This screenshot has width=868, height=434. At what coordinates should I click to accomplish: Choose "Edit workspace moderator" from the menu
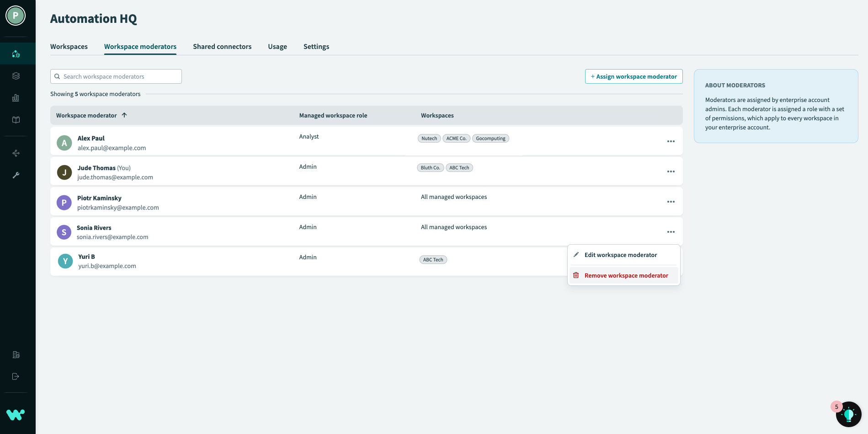tap(621, 255)
